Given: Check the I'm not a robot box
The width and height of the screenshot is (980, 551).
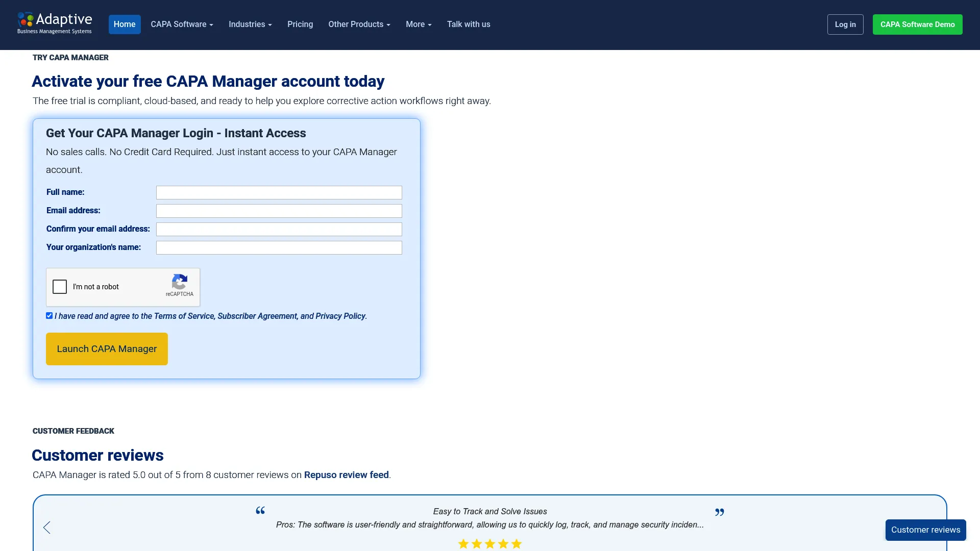Looking at the screenshot, I should 60,287.
